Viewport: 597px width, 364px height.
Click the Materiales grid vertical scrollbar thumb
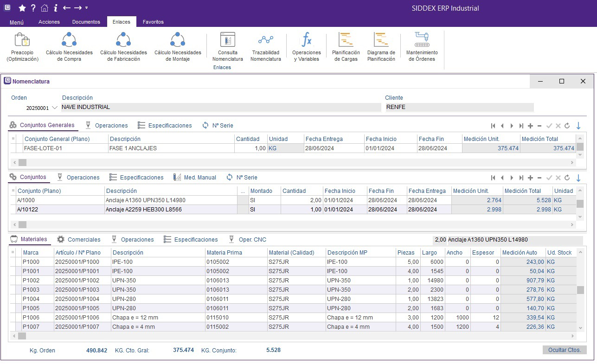pyautogui.click(x=580, y=290)
